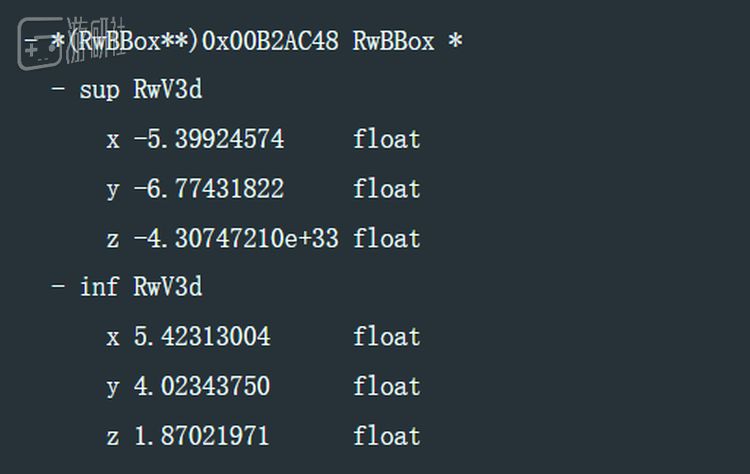
Task: Click sup y value -6.77431822
Action: click(209, 188)
